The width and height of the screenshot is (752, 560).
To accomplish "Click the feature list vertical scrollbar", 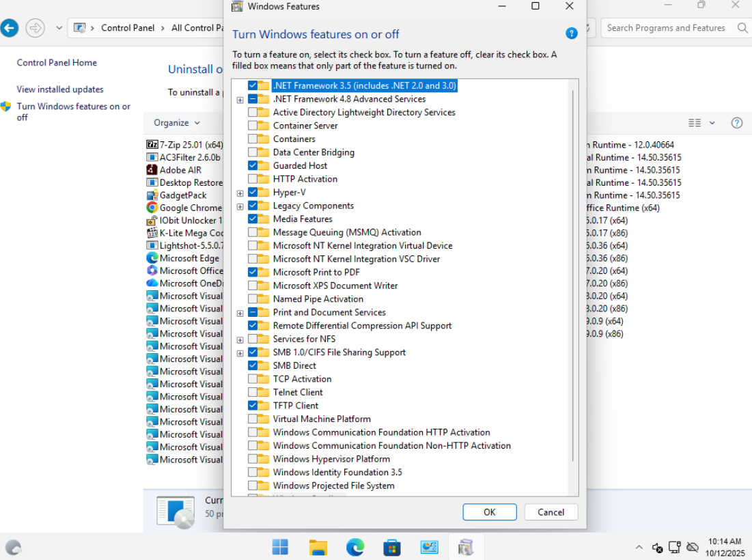I will pos(572,276).
